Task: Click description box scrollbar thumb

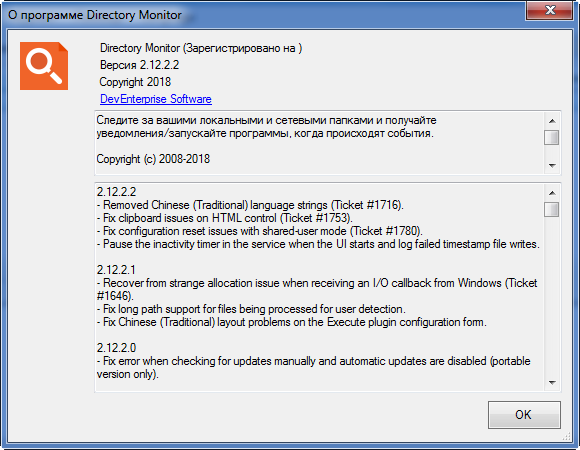Action: coord(552,138)
